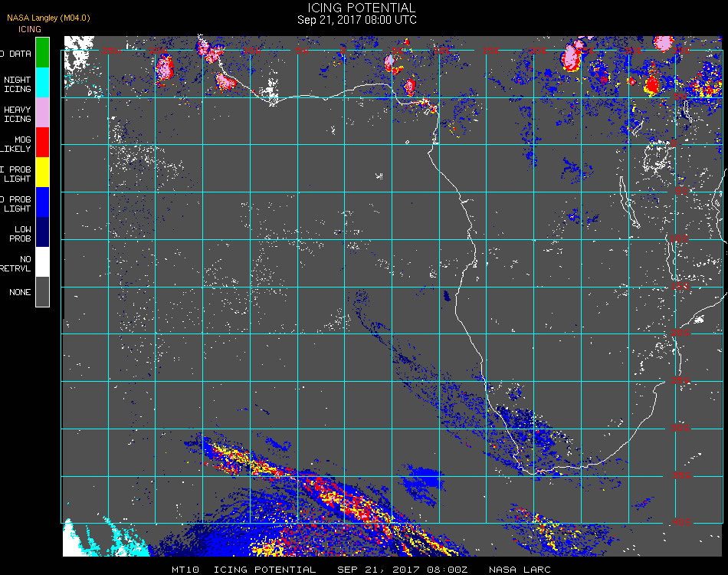
Task: Click the 'HEAVY ICING' legend label
Action: click(x=17, y=114)
